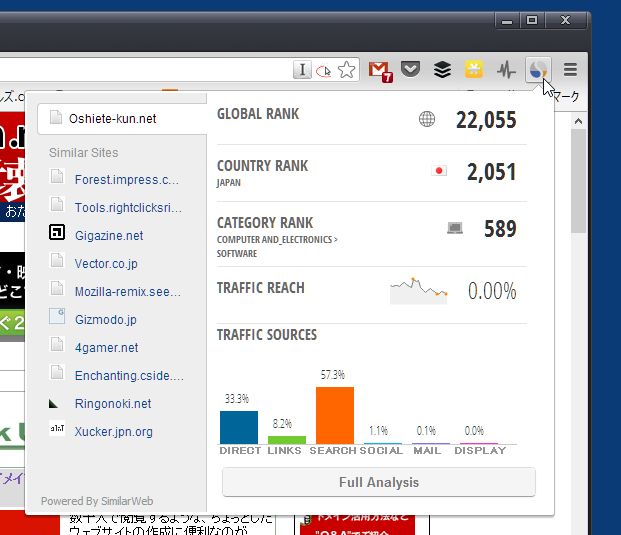This screenshot has width=621, height=535.
Task: Click the Xucker.jpn.org favicon
Action: 57,428
